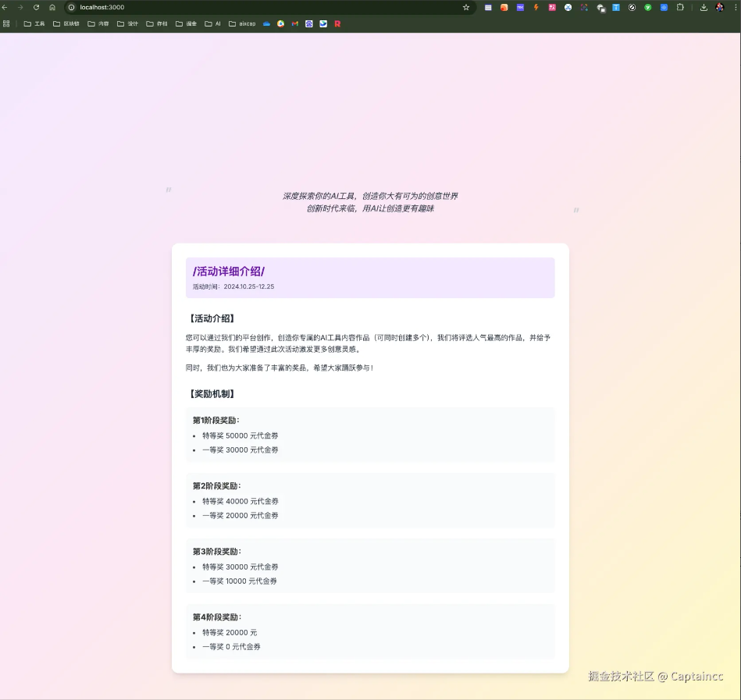The height and width of the screenshot is (700, 741).
Task: Click the /活动详细介绍/ heading
Action: (x=229, y=271)
